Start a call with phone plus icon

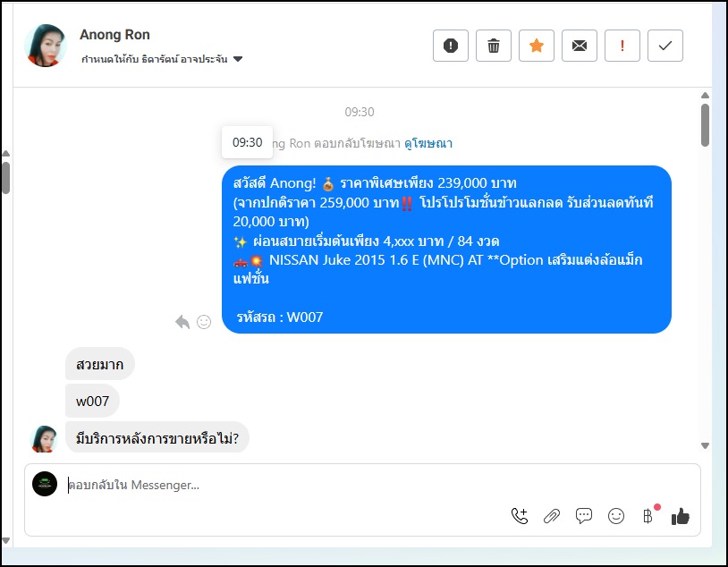520,516
